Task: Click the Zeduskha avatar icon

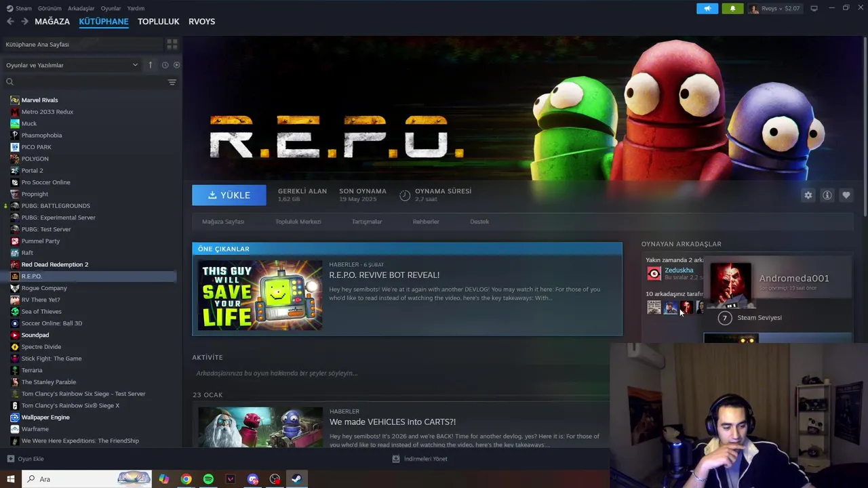Action: tap(654, 273)
